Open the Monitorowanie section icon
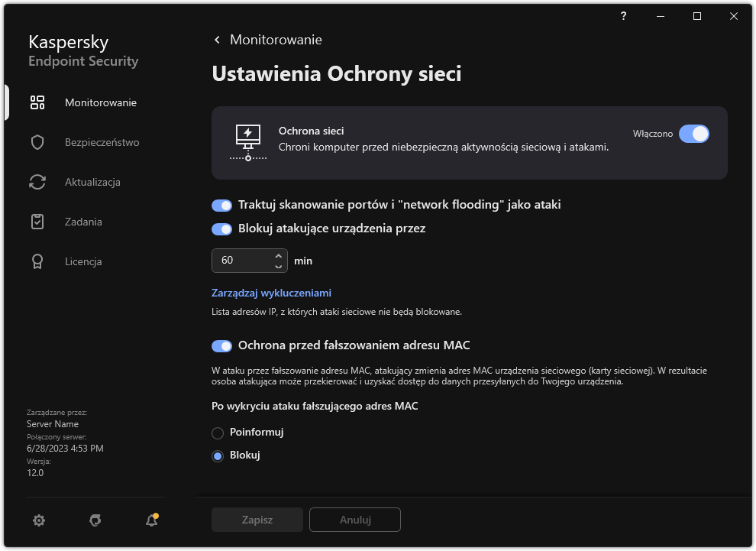Screen dimensions: 756x551 [x=37, y=102]
